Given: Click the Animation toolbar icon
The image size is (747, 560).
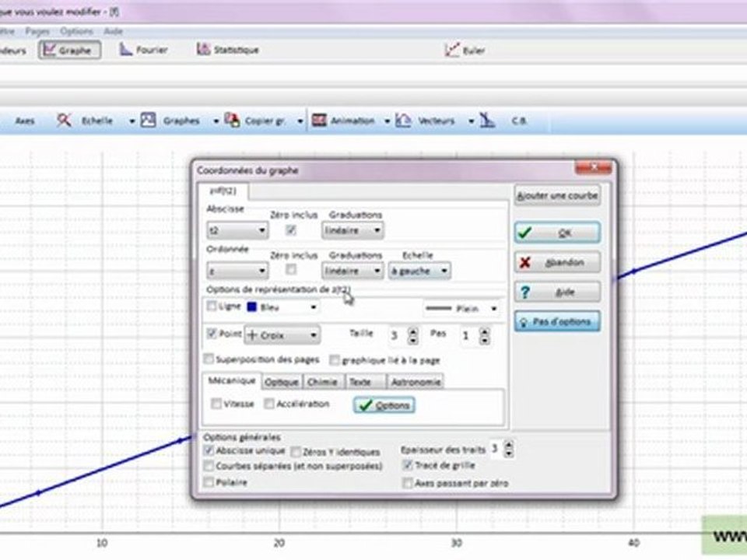Looking at the screenshot, I should click(319, 120).
